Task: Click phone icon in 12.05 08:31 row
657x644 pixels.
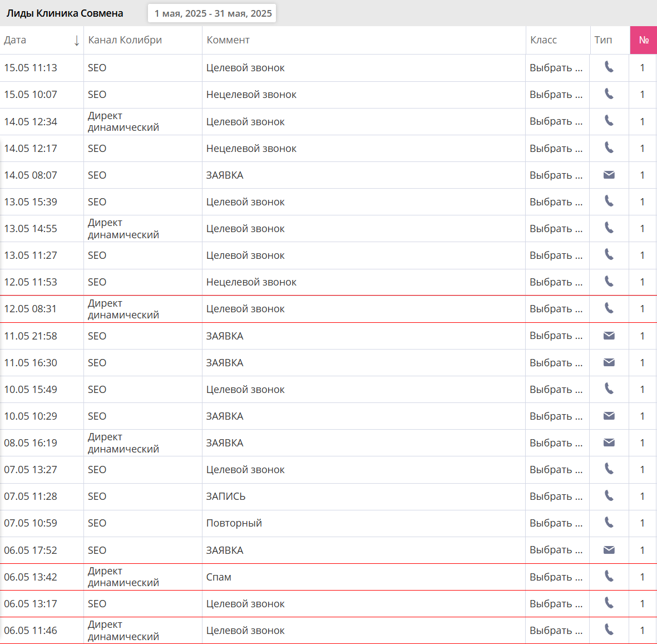Action: [x=609, y=308]
